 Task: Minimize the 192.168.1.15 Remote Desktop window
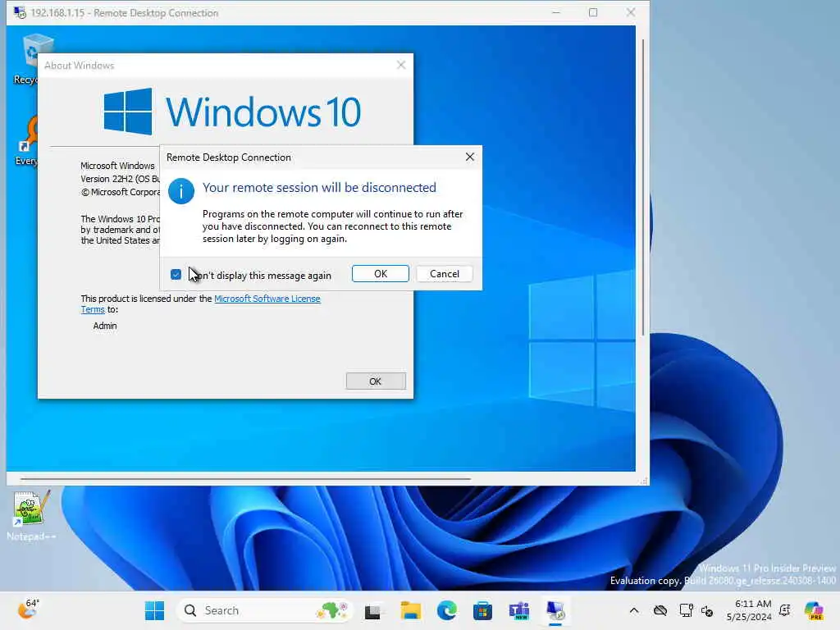coord(556,12)
